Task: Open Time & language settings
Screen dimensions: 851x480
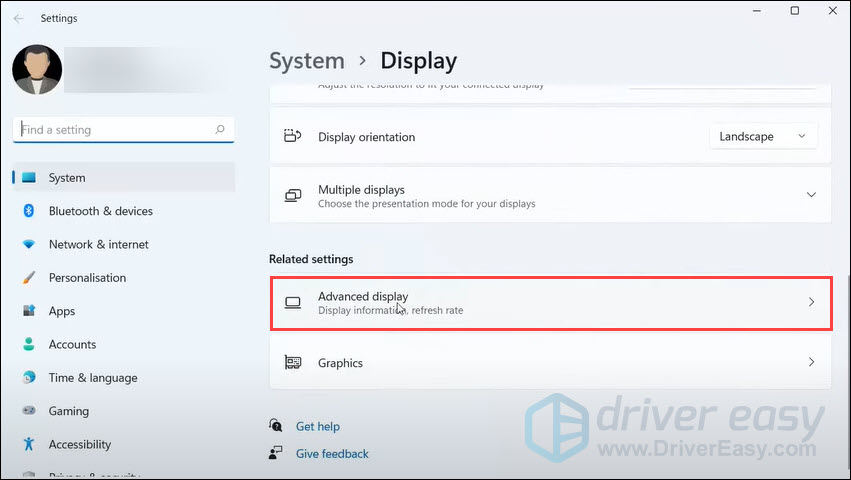Action: coord(93,378)
